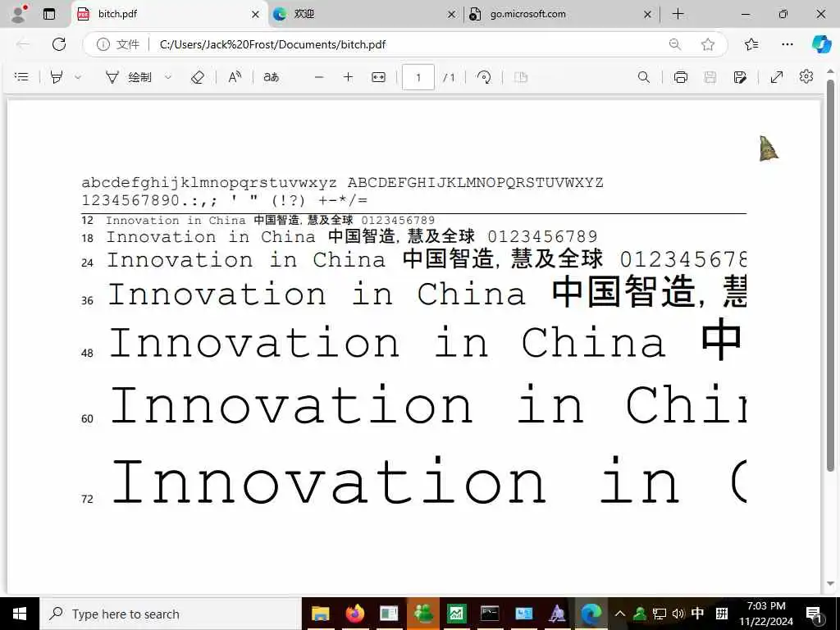Expand highlight color options dropdown
840x630 pixels.
(78, 77)
